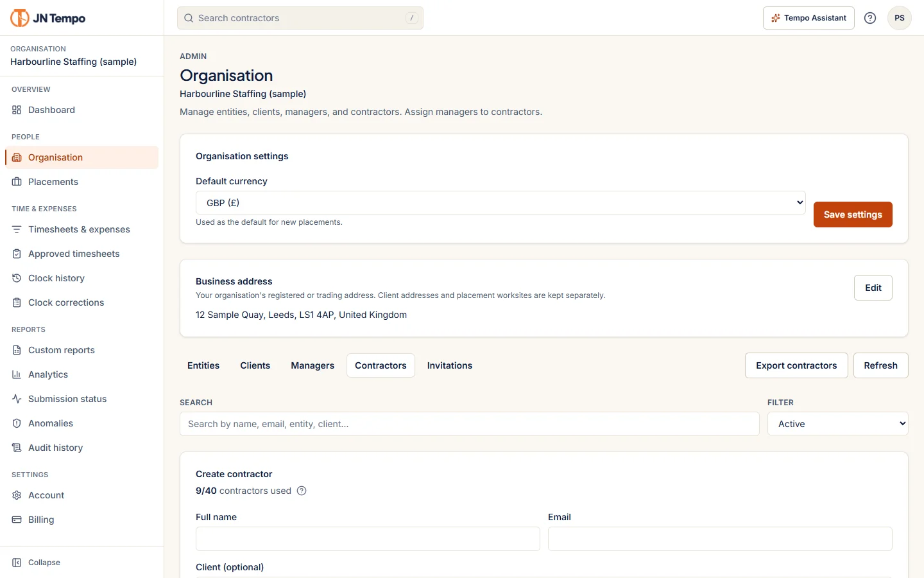The image size is (924, 578).
Task: Click the Analytics bar chart icon
Action: (17, 374)
